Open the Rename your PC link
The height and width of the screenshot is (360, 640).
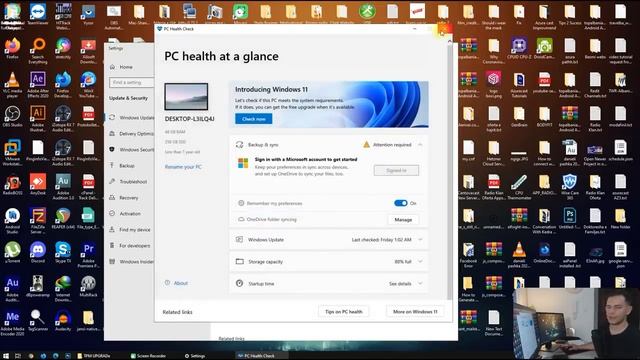pos(183,167)
